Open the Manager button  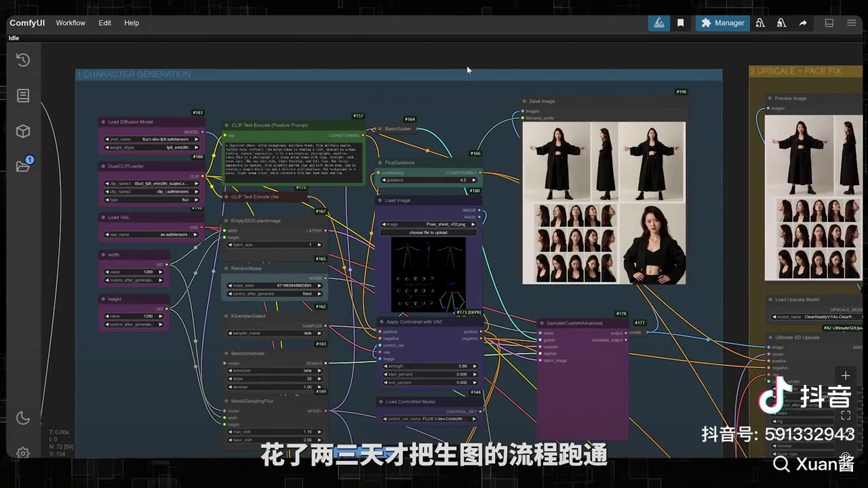(723, 23)
